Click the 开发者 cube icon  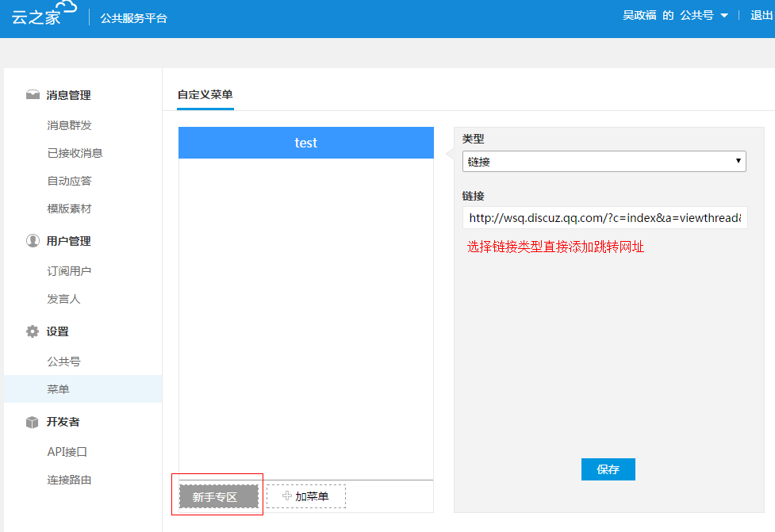(33, 422)
